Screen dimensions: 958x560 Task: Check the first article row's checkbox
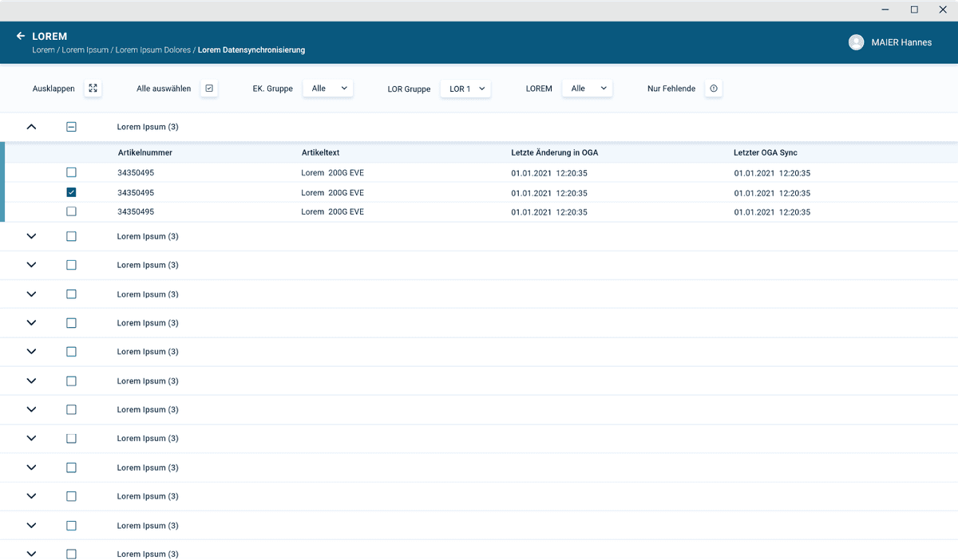click(x=71, y=172)
